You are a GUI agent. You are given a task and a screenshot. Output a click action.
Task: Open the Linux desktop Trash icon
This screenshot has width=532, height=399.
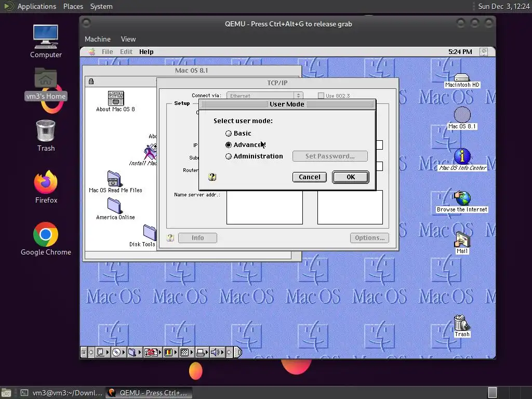click(x=46, y=136)
